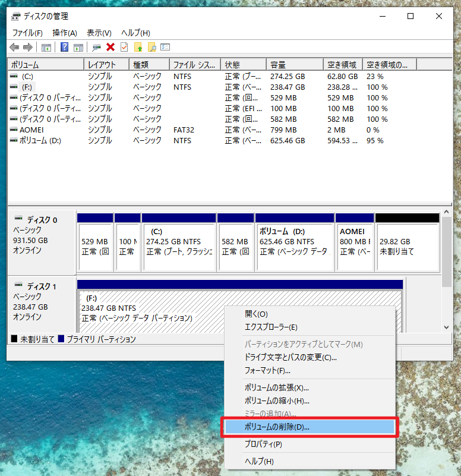The width and height of the screenshot is (461, 476).
Task: Click the blue help question mark icon
Action: tap(64, 48)
